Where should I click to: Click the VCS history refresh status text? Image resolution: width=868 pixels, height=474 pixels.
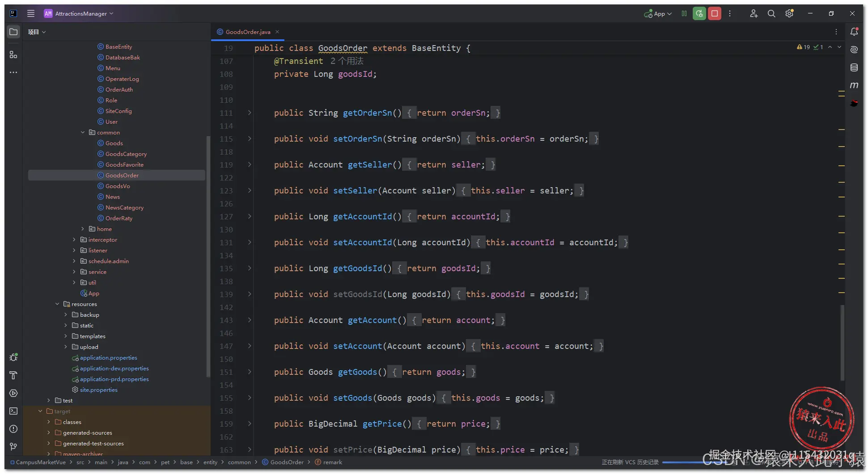[630, 462]
